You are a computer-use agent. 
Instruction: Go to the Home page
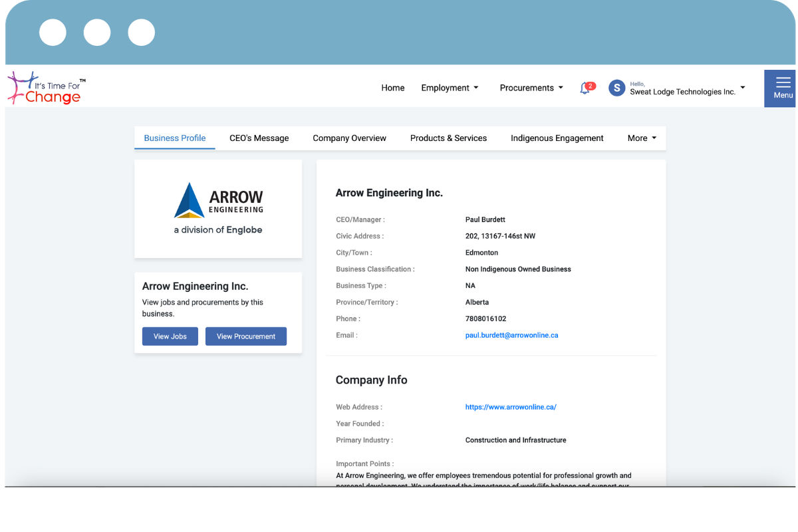[393, 88]
